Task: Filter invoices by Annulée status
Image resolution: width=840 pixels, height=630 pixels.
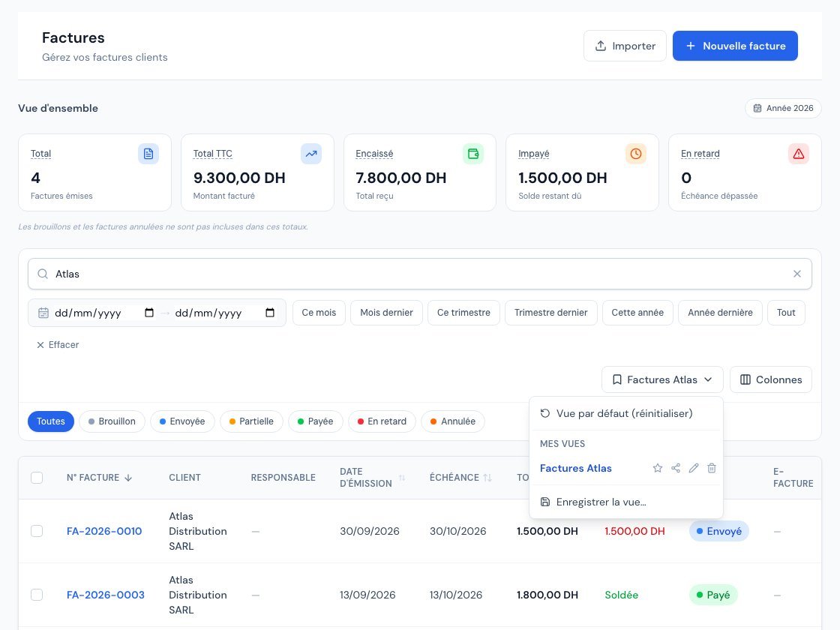Action: (453, 421)
